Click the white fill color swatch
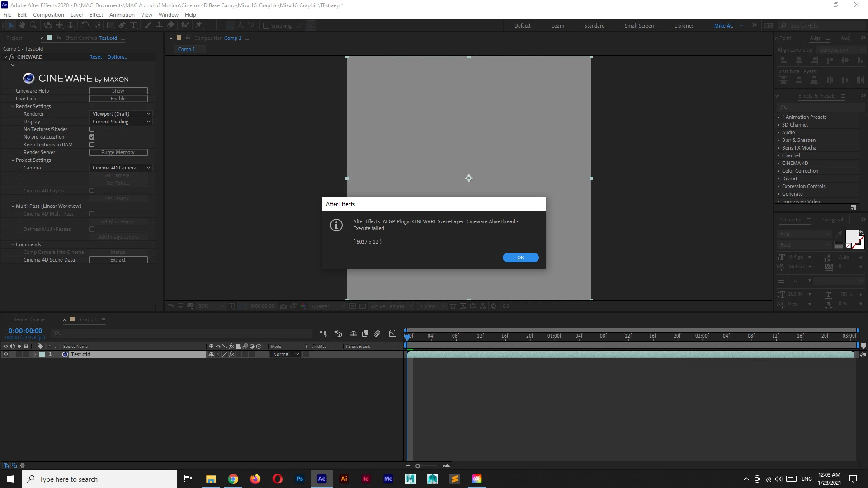 (851, 236)
